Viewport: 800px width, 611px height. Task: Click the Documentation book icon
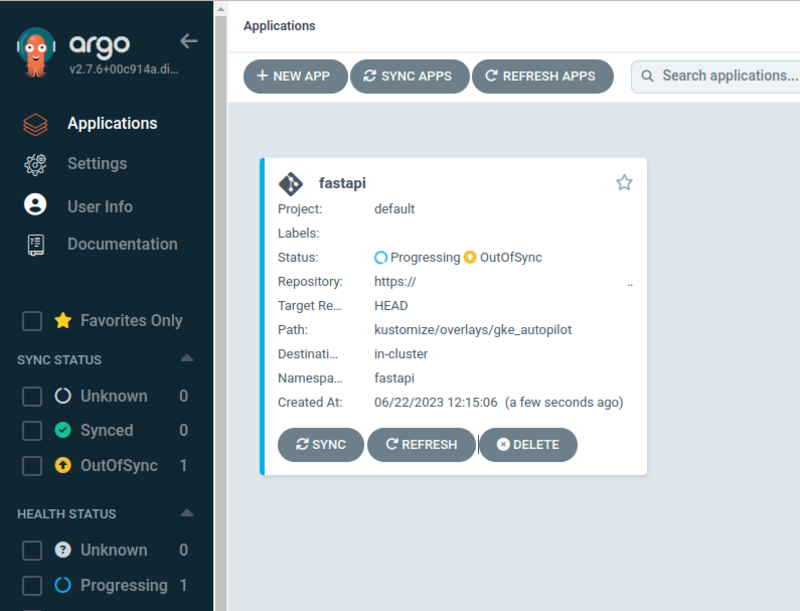35,245
